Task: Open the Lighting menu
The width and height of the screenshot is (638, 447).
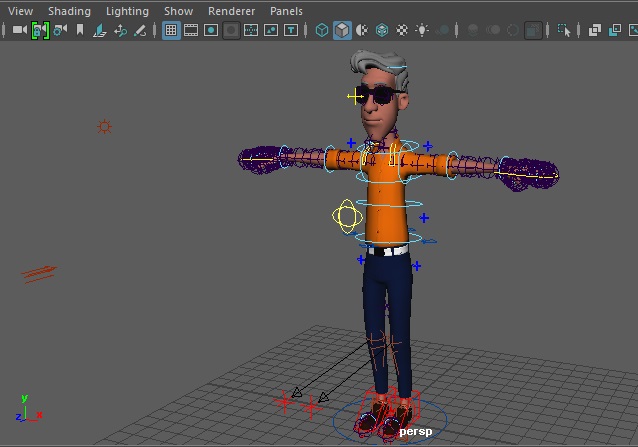Action: 127,11
